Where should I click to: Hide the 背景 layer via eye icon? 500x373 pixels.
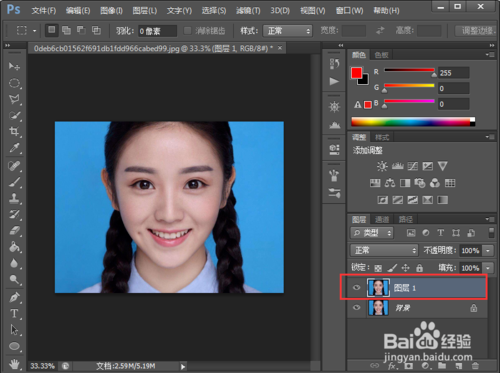[357, 308]
